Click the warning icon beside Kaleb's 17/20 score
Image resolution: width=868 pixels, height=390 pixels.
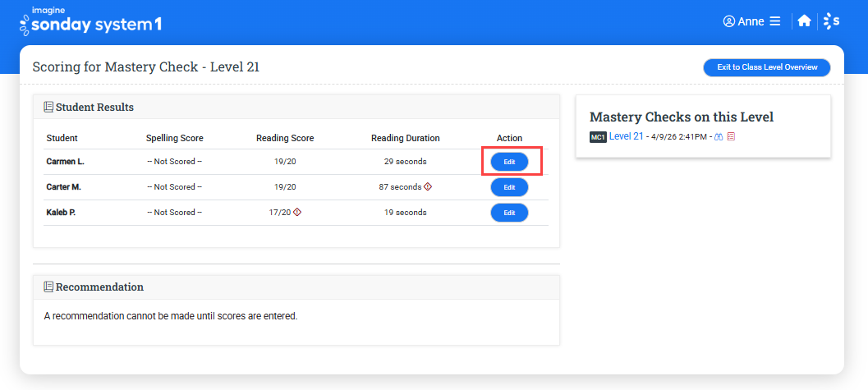click(297, 213)
